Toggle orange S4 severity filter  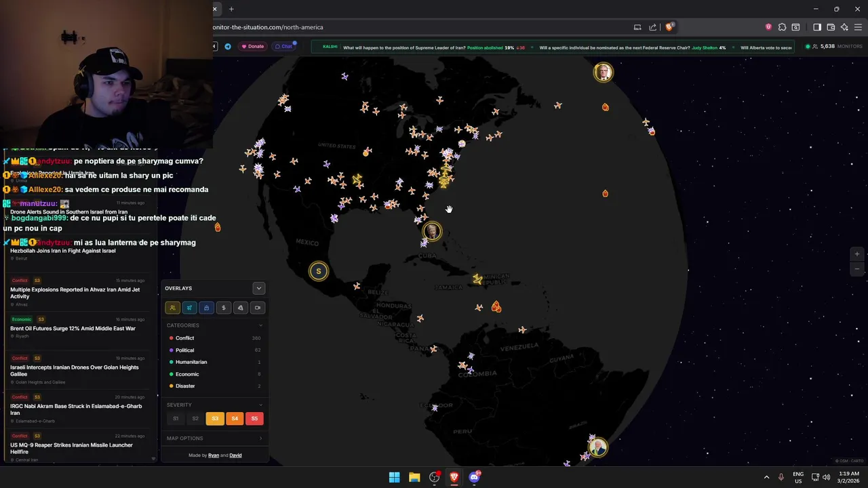coord(235,418)
